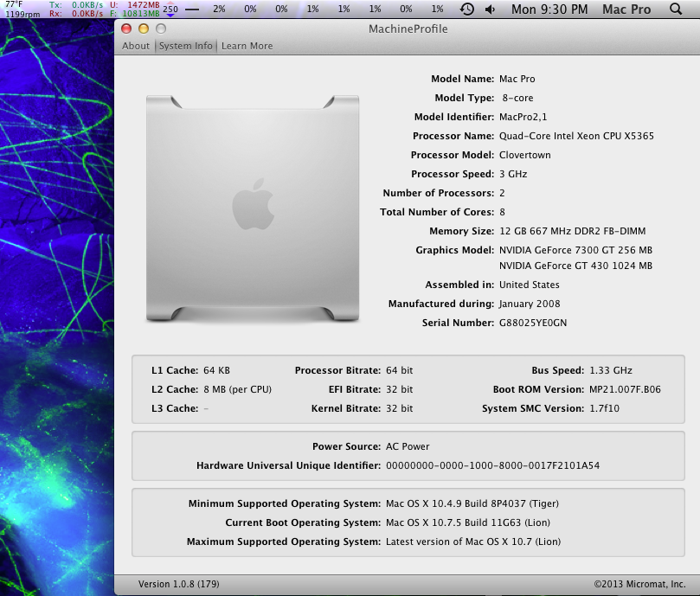Image resolution: width=700 pixels, height=596 pixels.
Task: Open the Learn More tab
Action: coord(247,46)
